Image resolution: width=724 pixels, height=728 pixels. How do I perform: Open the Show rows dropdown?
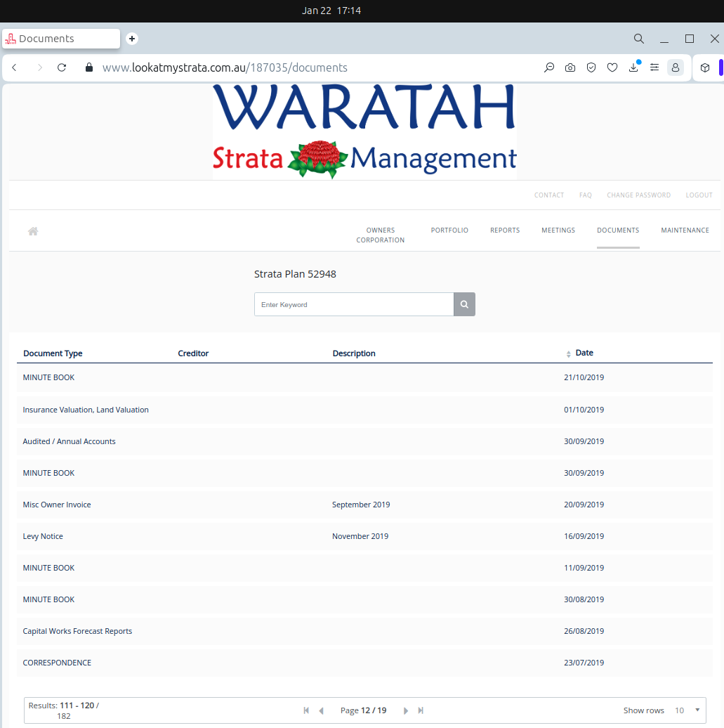click(x=687, y=710)
